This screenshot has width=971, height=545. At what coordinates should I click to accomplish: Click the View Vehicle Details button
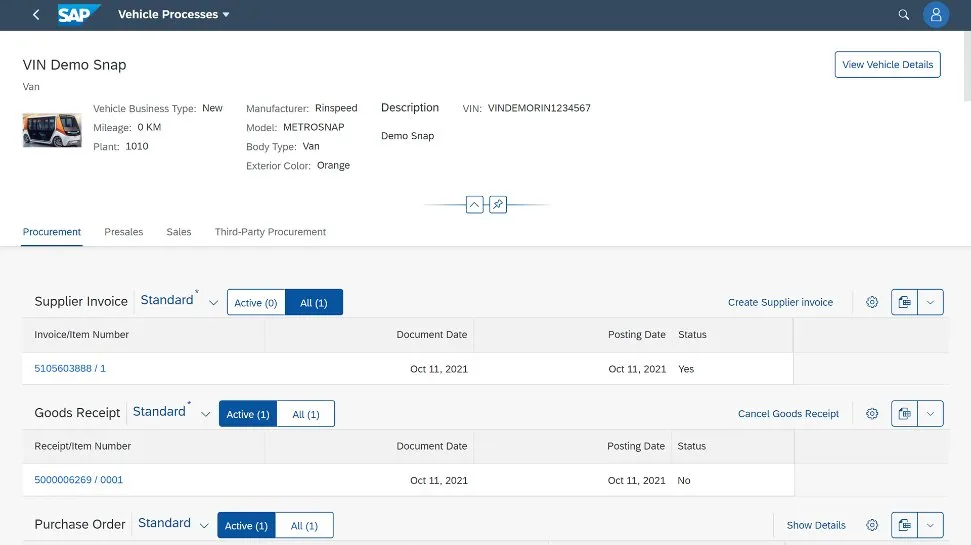[887, 64]
